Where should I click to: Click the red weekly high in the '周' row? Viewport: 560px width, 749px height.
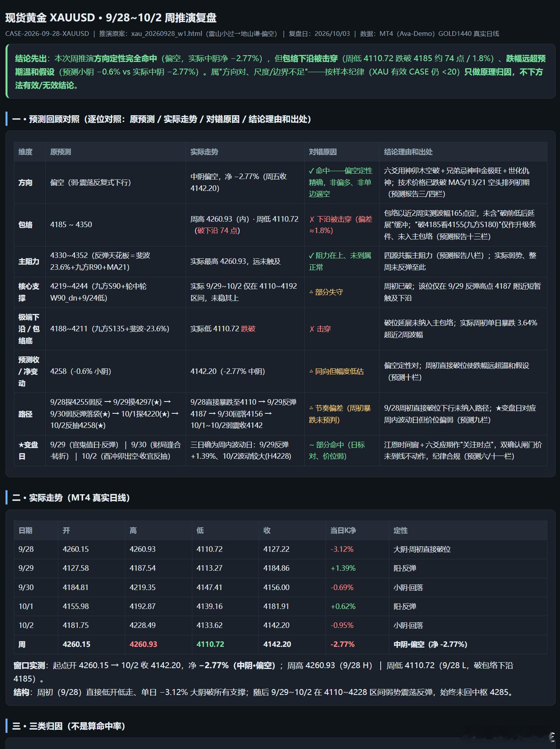pos(143,644)
